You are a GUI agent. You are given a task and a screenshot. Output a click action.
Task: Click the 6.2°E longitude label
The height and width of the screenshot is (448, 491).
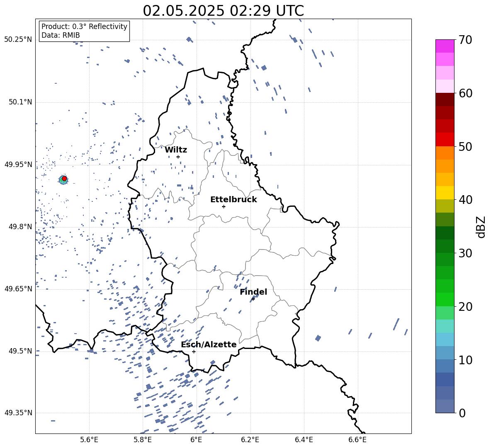(x=250, y=440)
